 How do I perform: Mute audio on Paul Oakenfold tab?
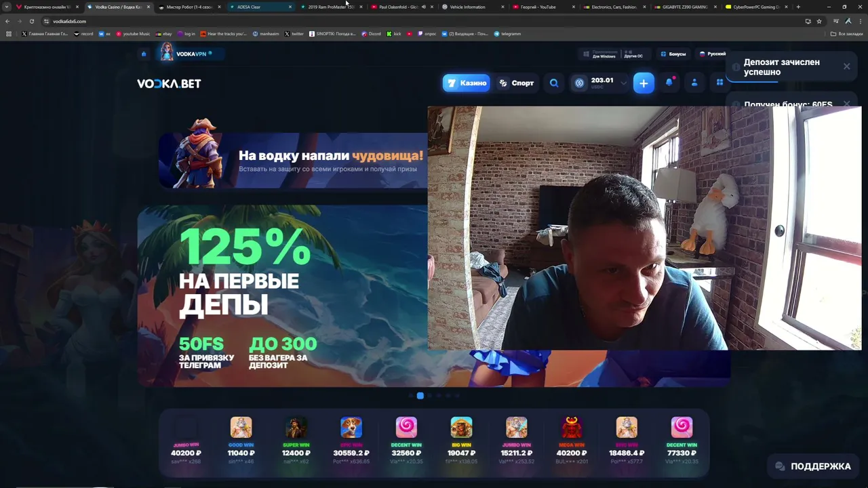423,7
